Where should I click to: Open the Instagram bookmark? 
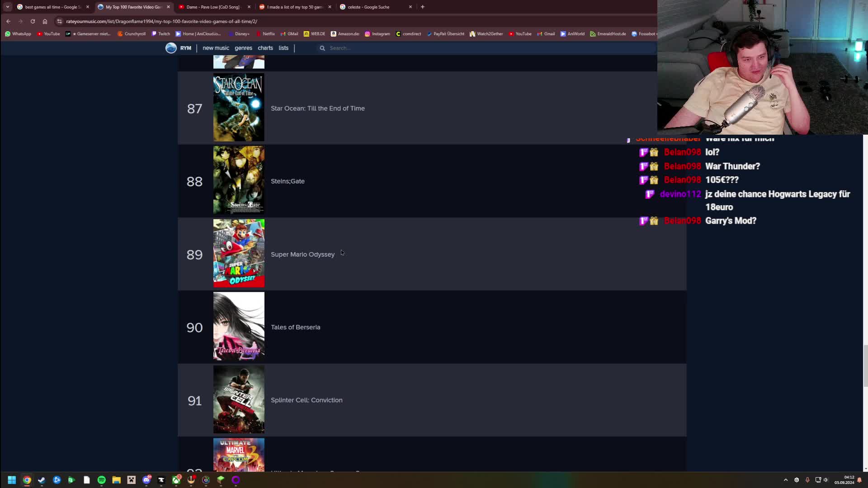(377, 34)
